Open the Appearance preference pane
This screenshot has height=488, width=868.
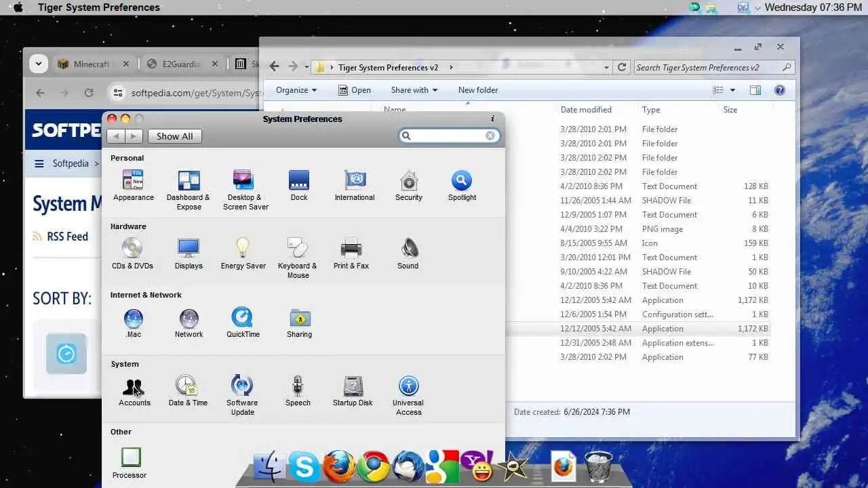click(133, 185)
